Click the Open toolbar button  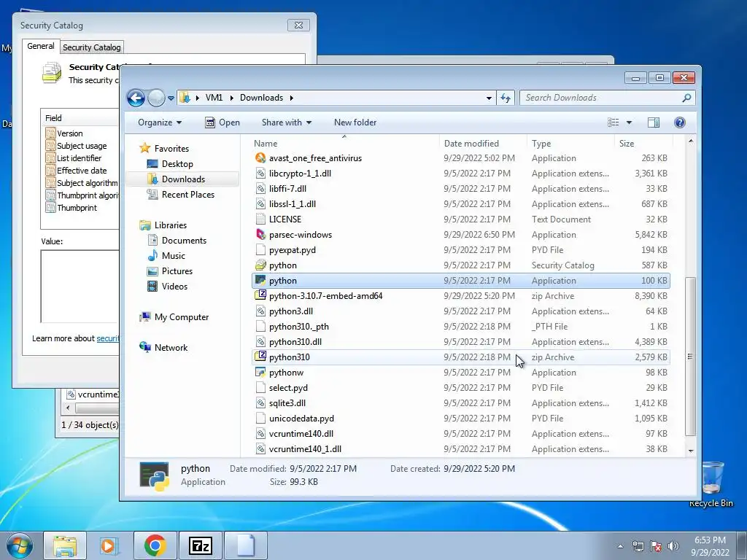(x=222, y=122)
